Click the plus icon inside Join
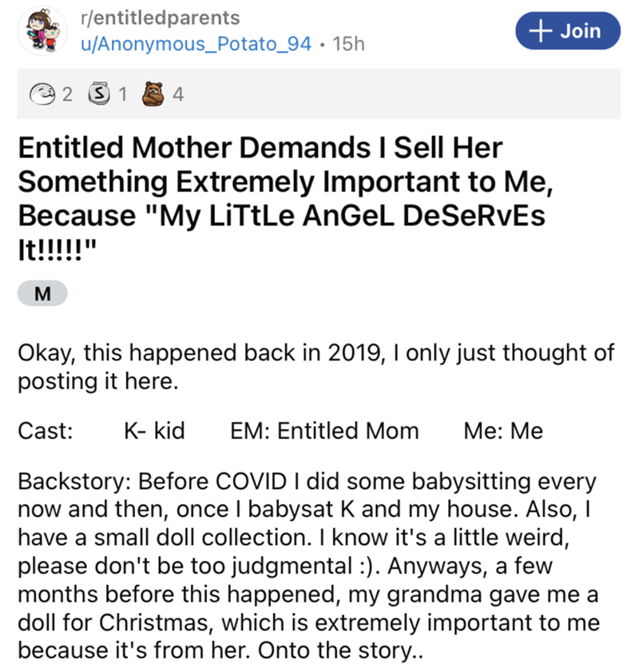639x672 pixels. [541, 31]
